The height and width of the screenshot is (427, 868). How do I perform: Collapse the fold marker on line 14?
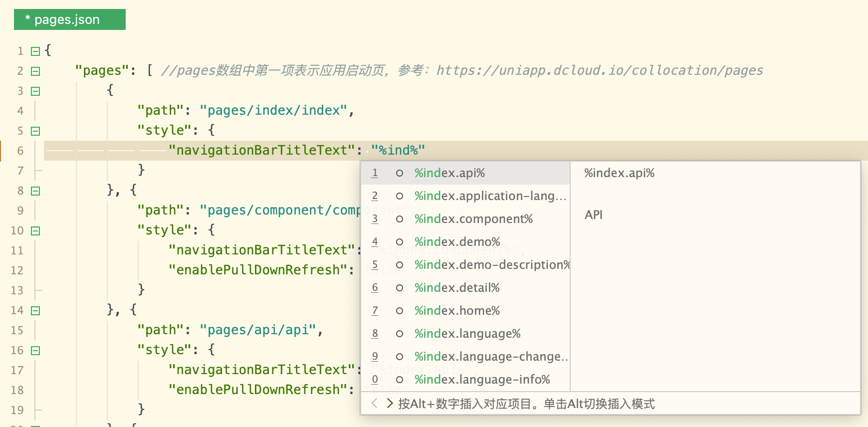(35, 310)
